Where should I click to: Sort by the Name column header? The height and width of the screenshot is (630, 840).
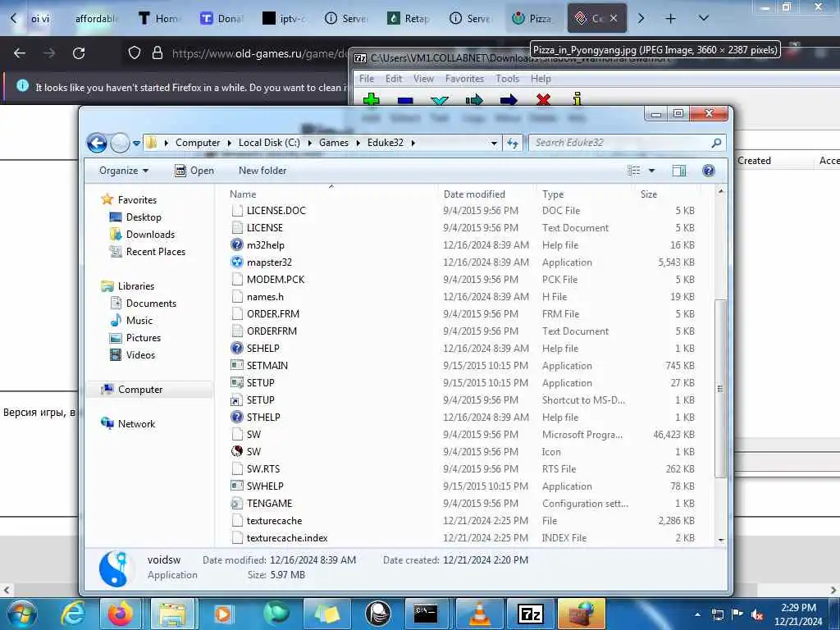pos(243,194)
